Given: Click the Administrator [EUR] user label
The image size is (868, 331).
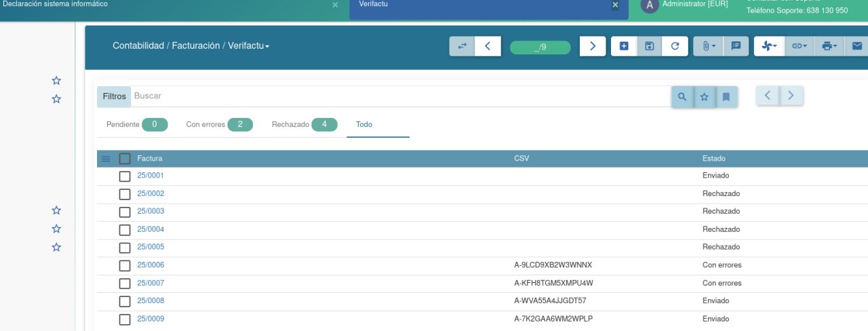Looking at the screenshot, I should pyautogui.click(x=695, y=4).
